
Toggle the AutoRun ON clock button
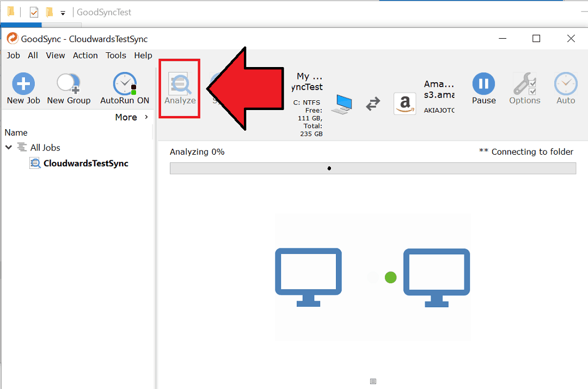click(125, 84)
